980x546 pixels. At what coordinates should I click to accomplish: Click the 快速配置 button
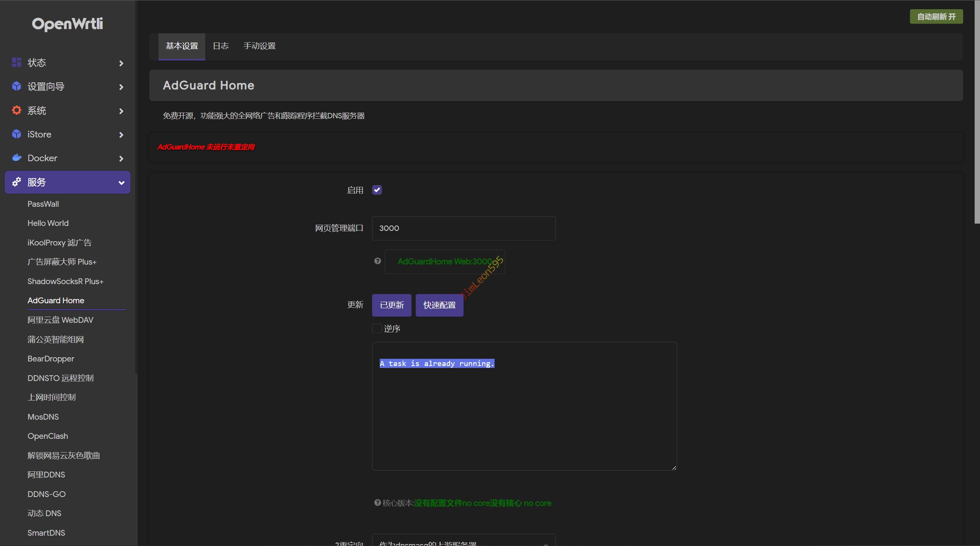coord(439,305)
